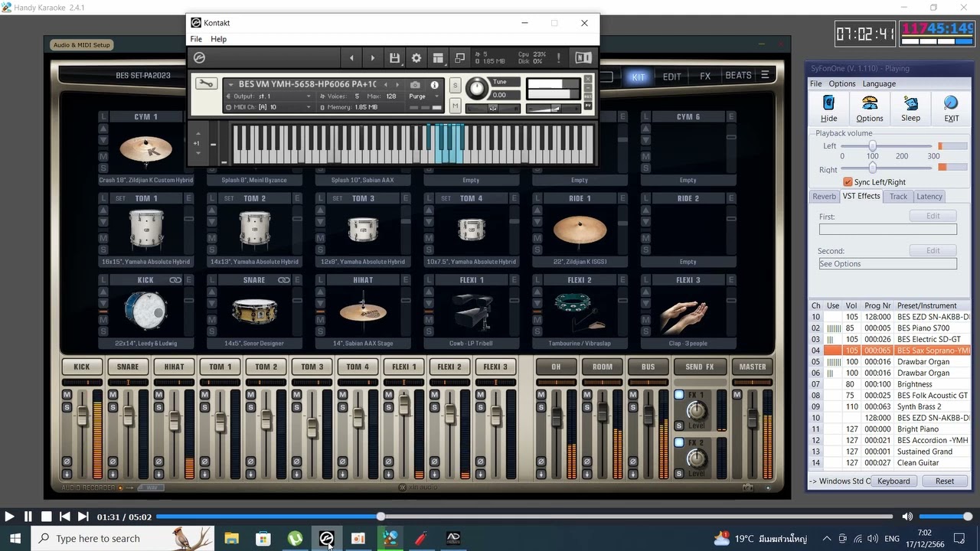Switch to the EDIT tab in drum plugin
980x551 pixels.
pyautogui.click(x=671, y=77)
